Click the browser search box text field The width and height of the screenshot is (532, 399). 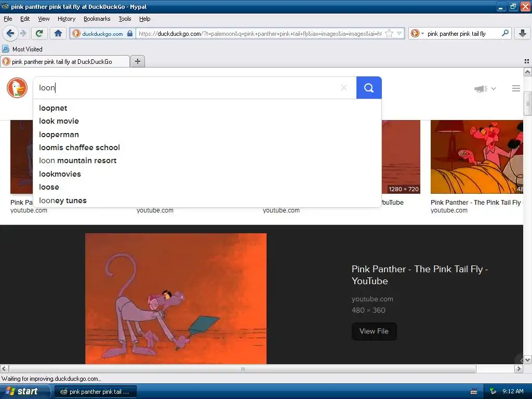click(462, 34)
